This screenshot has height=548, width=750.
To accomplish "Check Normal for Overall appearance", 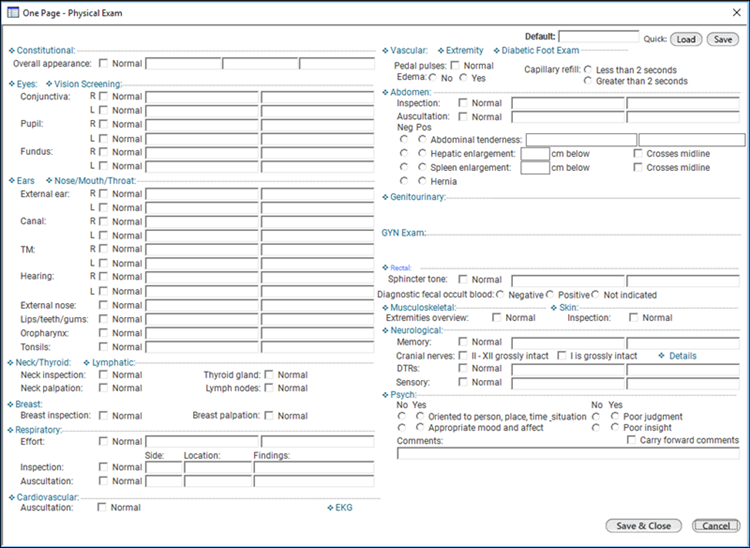I will coord(103,63).
